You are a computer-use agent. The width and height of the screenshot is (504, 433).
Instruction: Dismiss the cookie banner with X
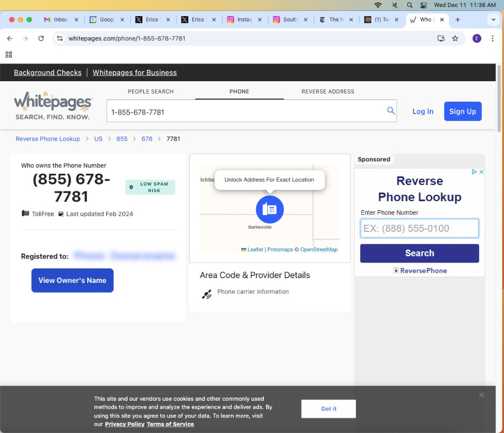(x=481, y=395)
